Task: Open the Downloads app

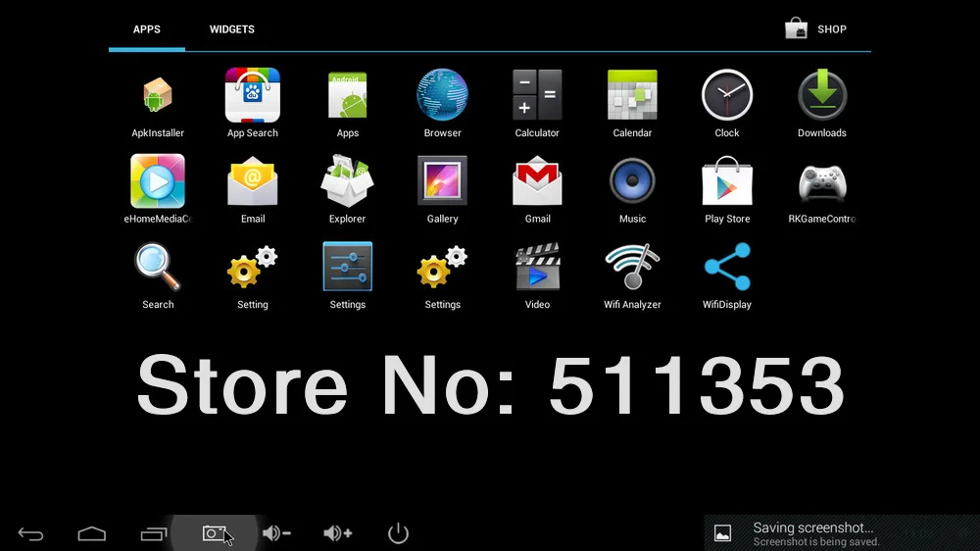Action: pyautogui.click(x=822, y=95)
